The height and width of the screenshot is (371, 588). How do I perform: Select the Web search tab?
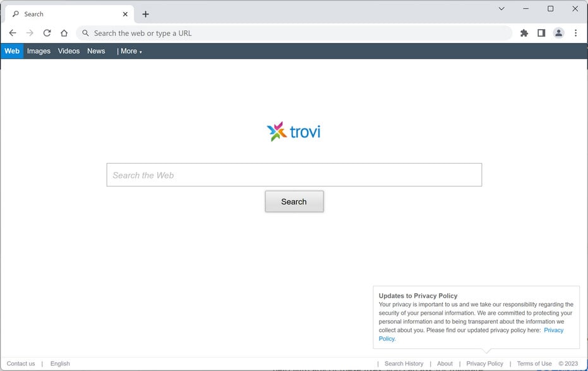pyautogui.click(x=12, y=51)
